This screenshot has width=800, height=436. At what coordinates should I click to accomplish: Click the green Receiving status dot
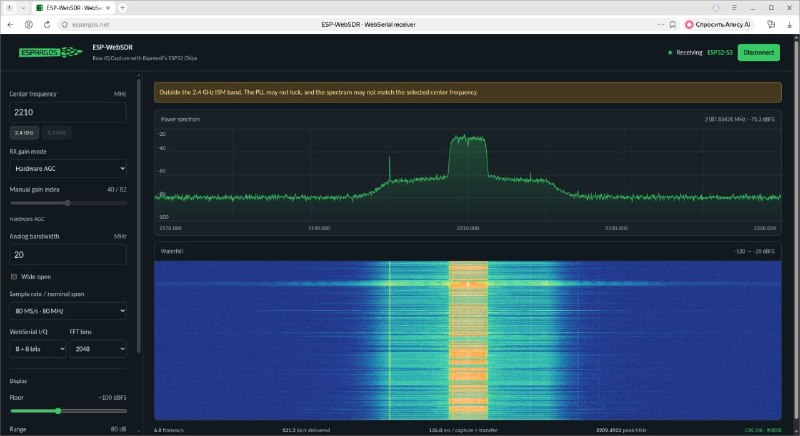670,53
